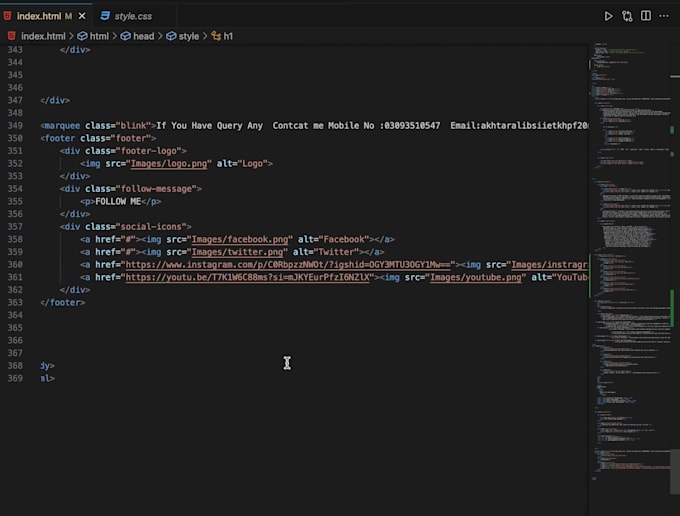Open the Images/youtube.png link
Viewport: 680px width, 516px height.
point(475,277)
